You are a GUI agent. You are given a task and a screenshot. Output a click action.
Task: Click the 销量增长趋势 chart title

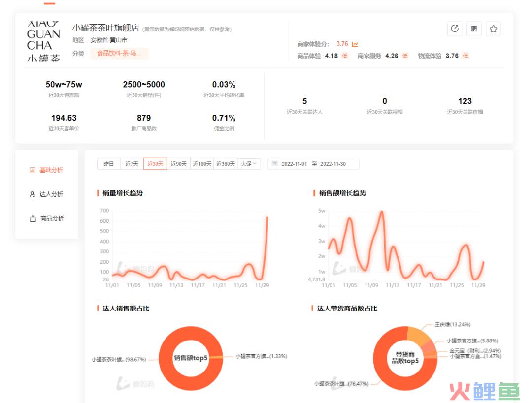tap(123, 193)
